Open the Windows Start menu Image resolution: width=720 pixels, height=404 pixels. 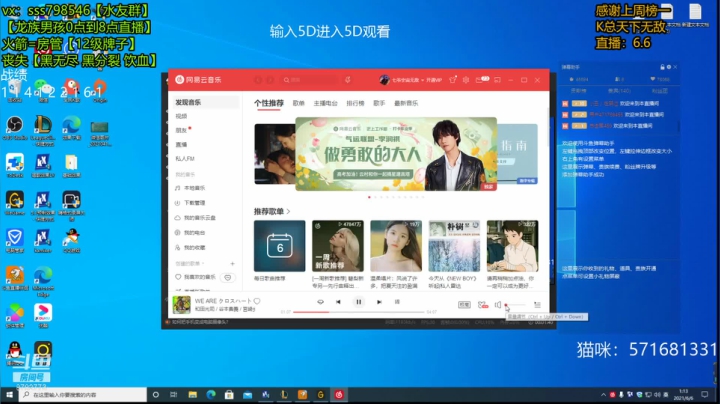coord(9,394)
